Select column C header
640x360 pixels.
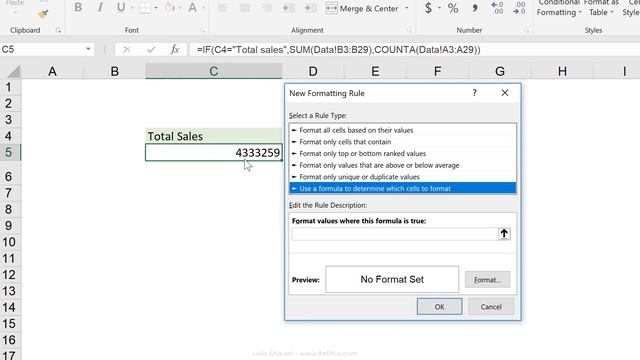point(213,71)
